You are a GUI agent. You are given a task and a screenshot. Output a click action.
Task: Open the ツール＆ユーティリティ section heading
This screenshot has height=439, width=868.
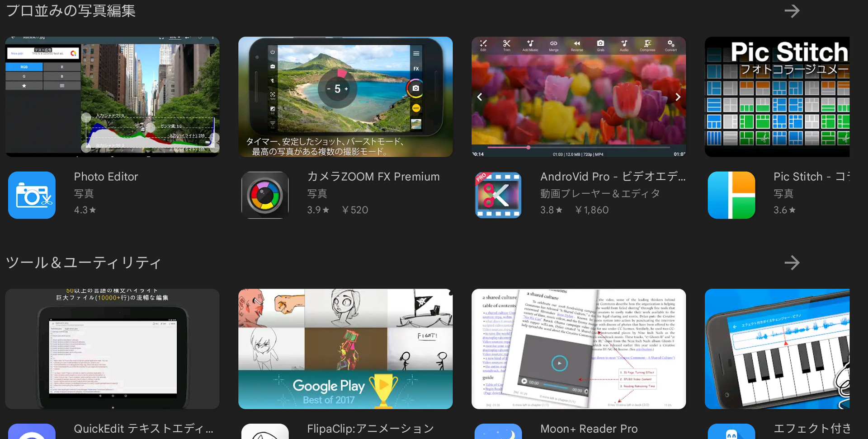[84, 262]
